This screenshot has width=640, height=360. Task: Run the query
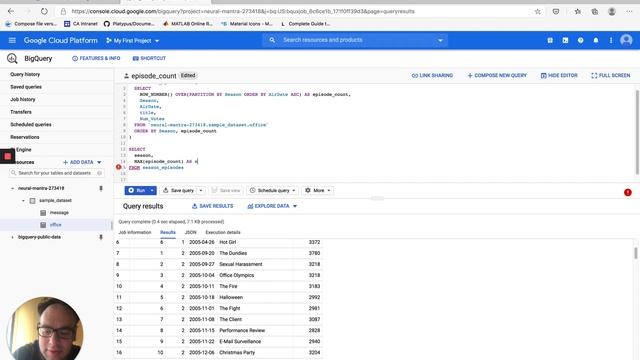tap(137, 191)
